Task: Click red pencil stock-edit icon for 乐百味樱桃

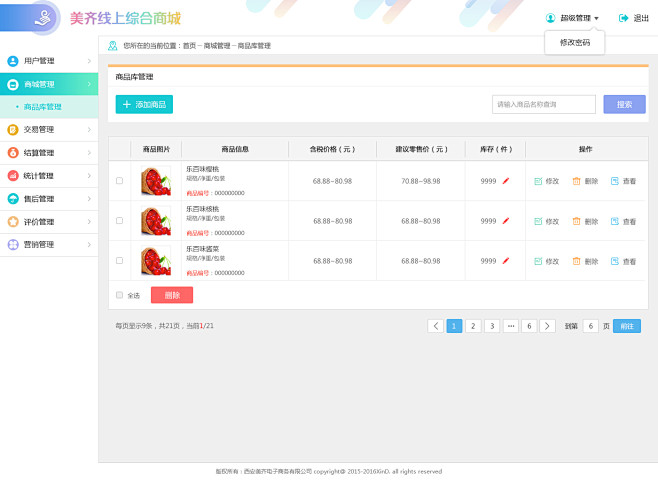Action: pos(506,181)
